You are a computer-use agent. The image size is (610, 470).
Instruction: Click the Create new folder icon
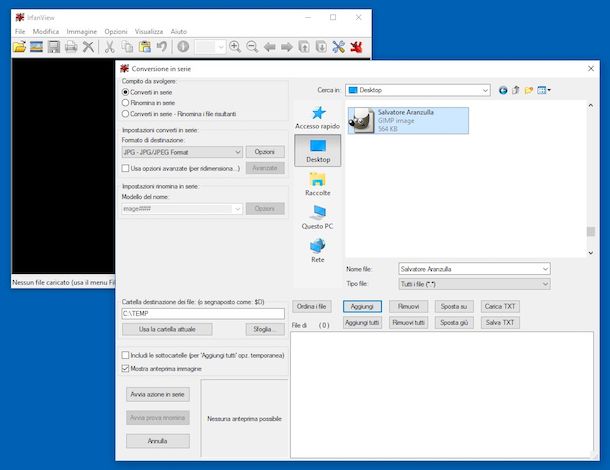point(528,90)
